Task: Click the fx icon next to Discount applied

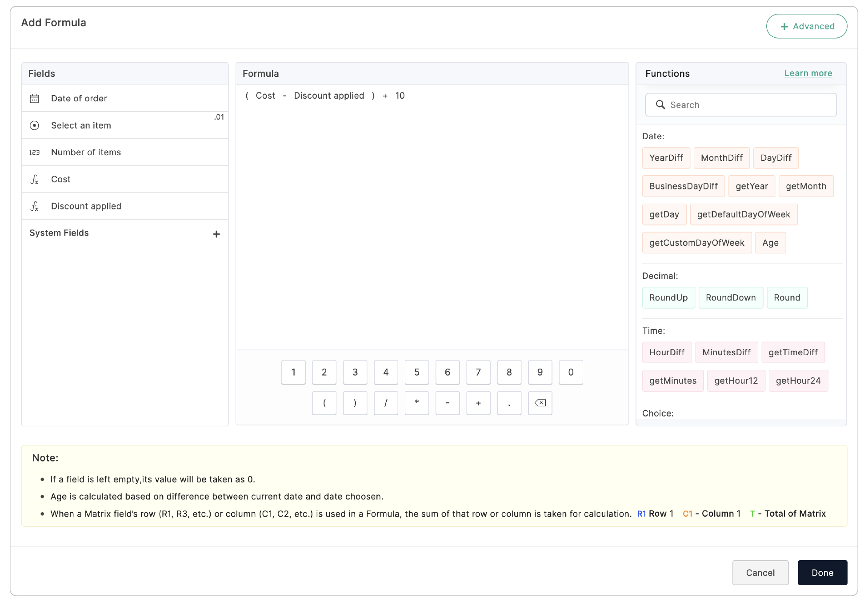Action: (x=34, y=206)
